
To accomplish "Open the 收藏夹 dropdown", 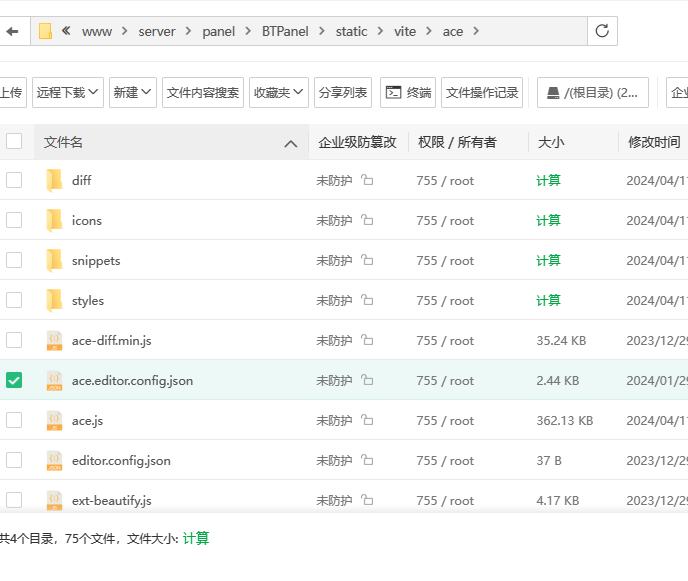I will click(x=279, y=93).
